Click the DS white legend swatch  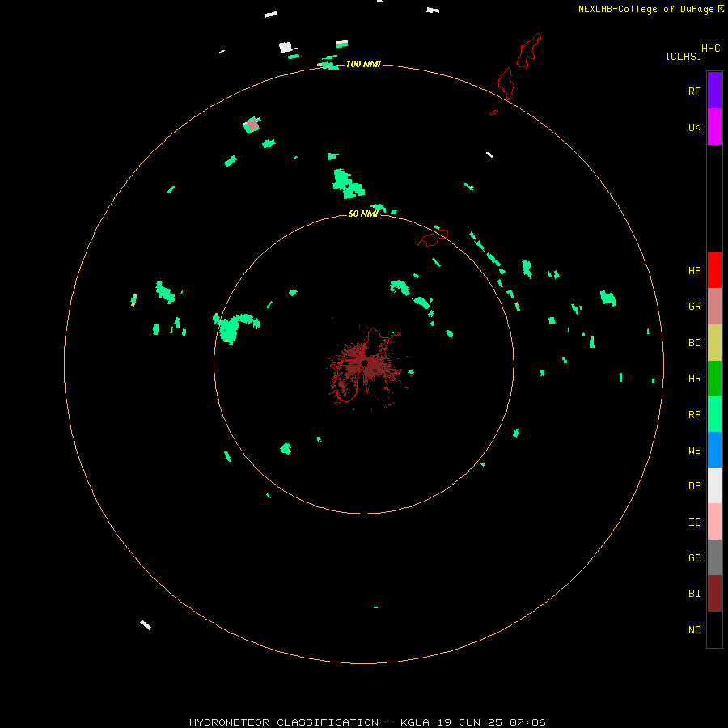pyautogui.click(x=714, y=485)
